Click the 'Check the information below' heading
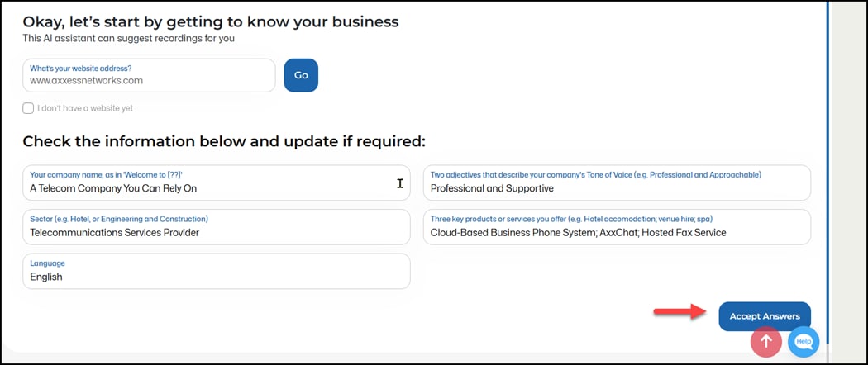Screen dimensions: 868x365 click(223, 141)
